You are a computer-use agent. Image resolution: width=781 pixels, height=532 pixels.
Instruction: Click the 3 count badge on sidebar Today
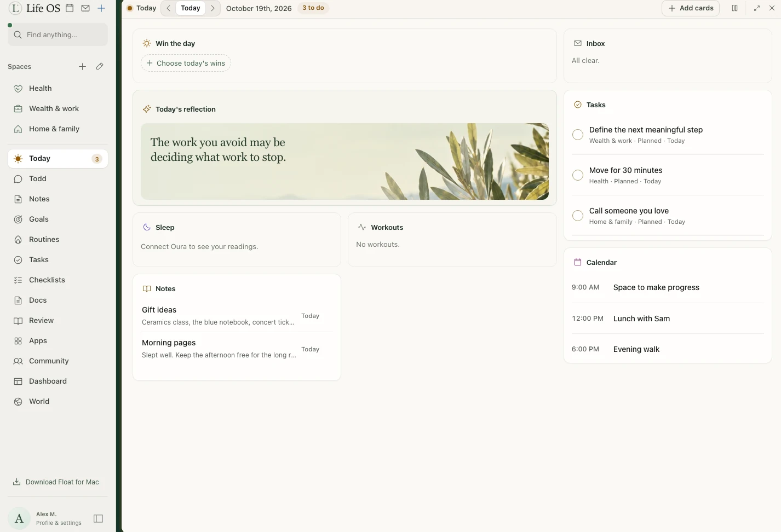[x=97, y=159]
